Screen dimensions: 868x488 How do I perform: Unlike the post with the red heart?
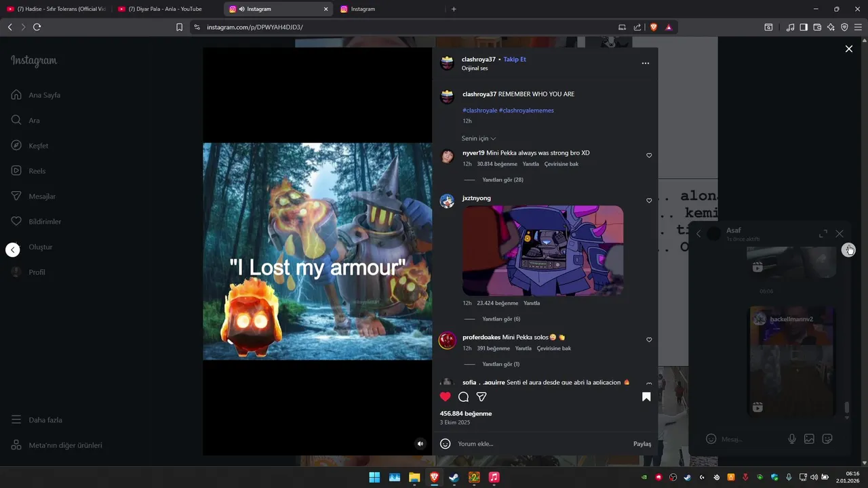pos(445,396)
